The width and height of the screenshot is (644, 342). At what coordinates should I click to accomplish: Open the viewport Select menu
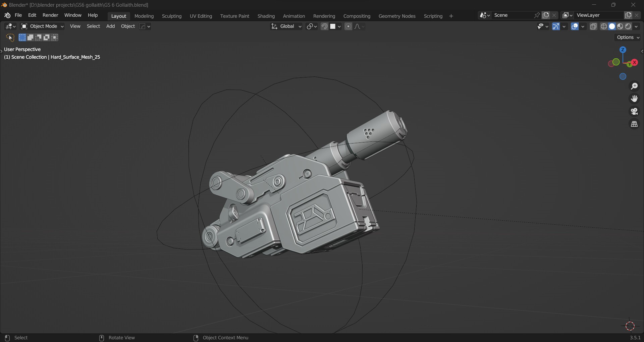93,26
